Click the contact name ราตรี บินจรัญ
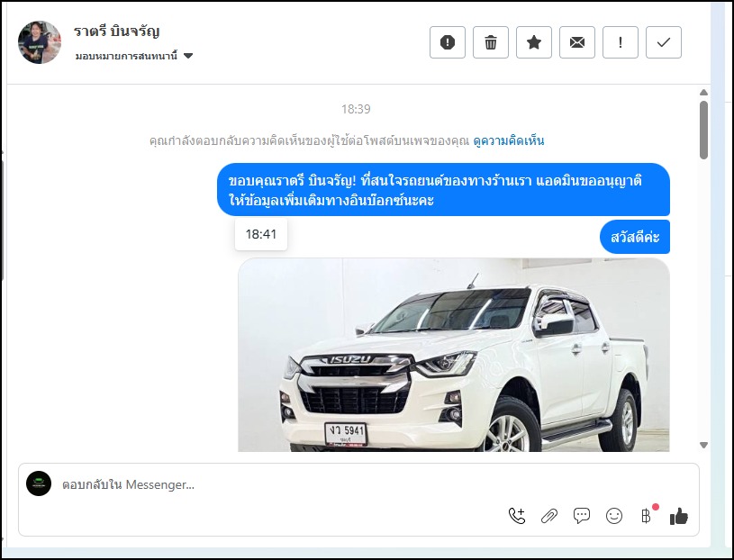The image size is (734, 560). tap(116, 32)
